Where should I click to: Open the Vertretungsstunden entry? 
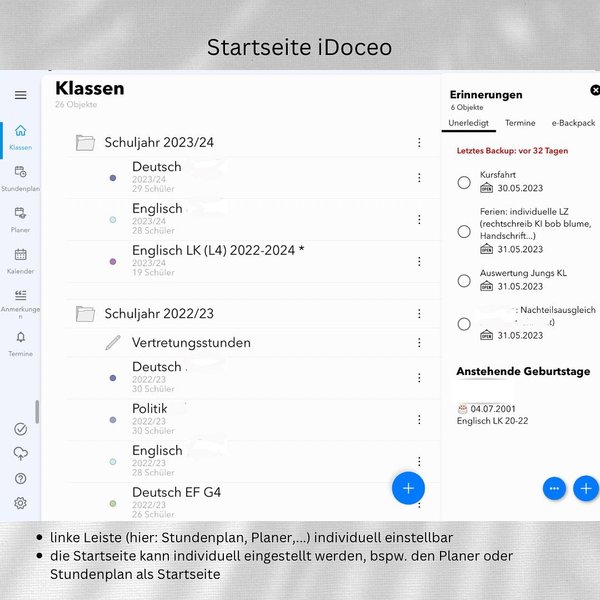253,342
